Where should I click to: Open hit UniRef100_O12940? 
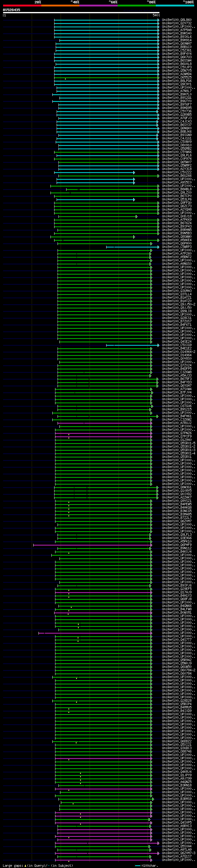tap(177, 440)
